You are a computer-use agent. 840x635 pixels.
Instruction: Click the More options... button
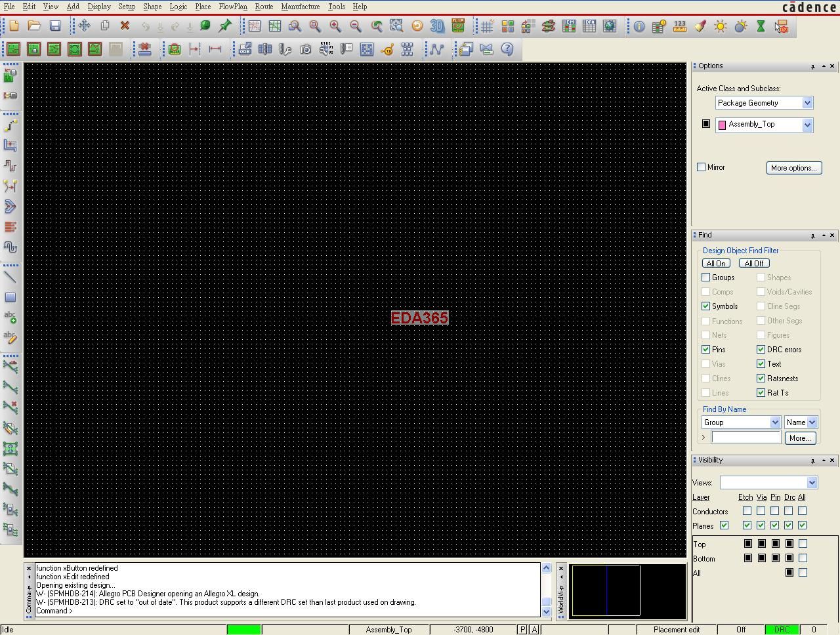coord(793,168)
